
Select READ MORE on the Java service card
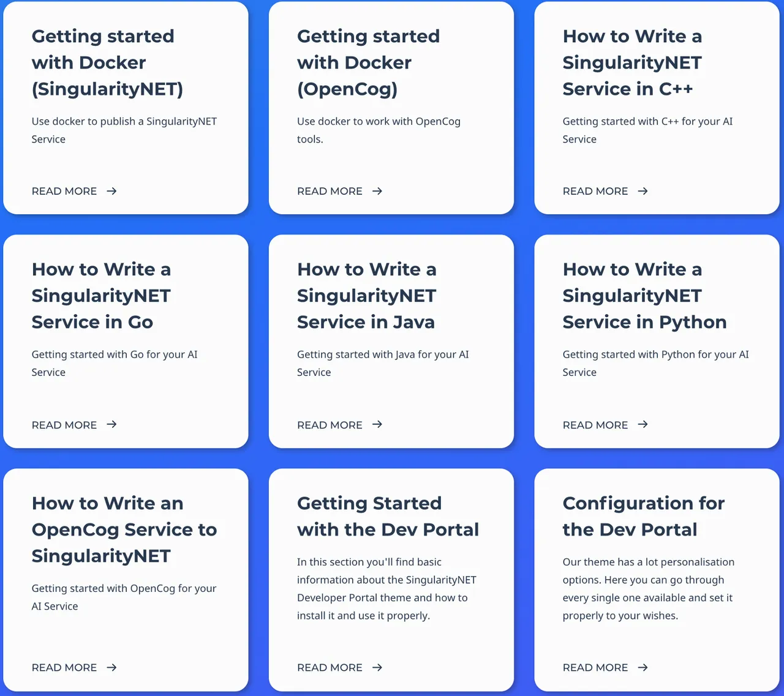(330, 425)
